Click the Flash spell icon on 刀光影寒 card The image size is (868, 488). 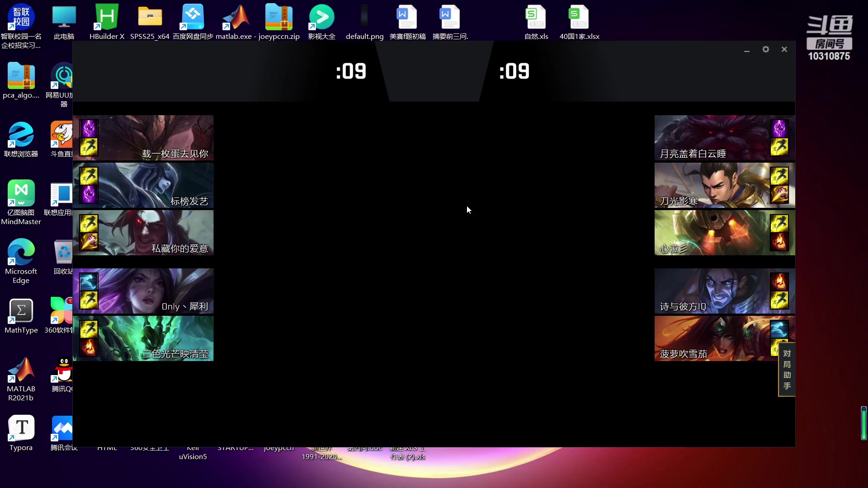[779, 176]
